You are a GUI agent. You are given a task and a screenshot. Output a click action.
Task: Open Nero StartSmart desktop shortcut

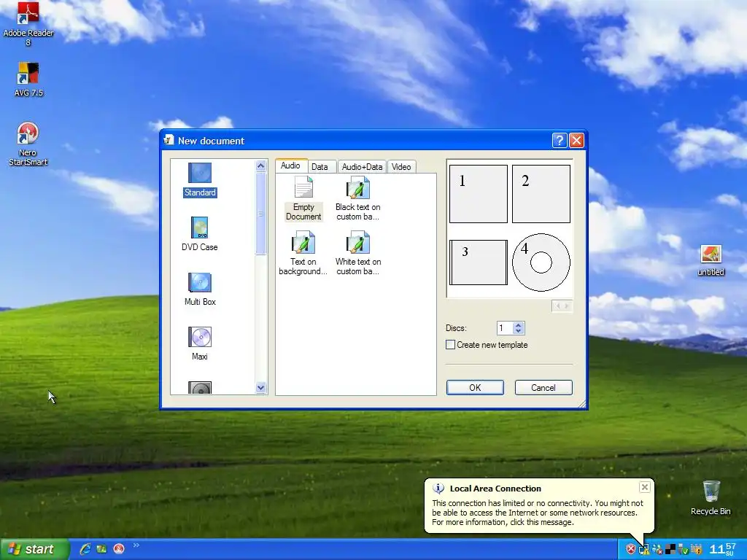point(28,144)
